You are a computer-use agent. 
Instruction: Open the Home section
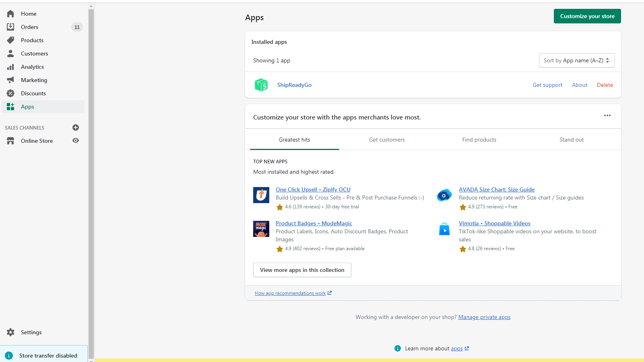10,13
